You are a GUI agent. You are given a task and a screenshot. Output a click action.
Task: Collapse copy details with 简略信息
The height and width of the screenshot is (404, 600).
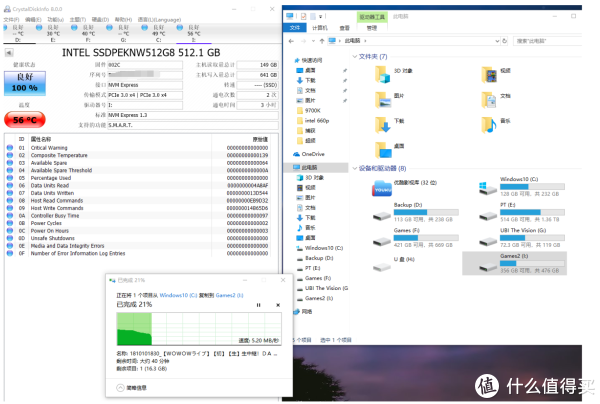coord(132,388)
